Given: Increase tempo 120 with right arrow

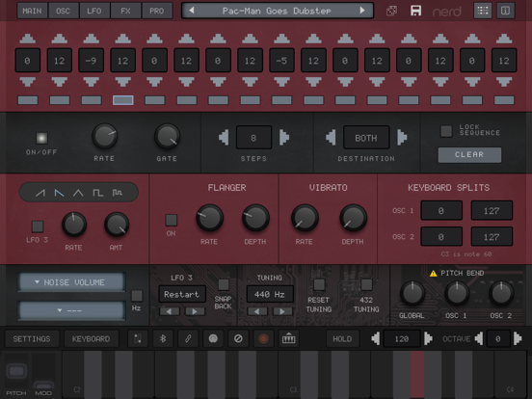Looking at the screenshot, I should (x=428, y=338).
